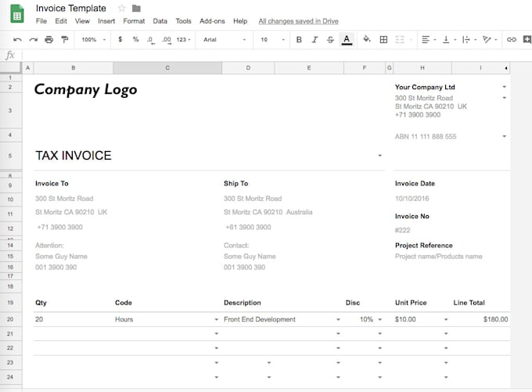Open the Help menu
Image resolution: width=532 pixels, height=392 pixels.
[240, 21]
